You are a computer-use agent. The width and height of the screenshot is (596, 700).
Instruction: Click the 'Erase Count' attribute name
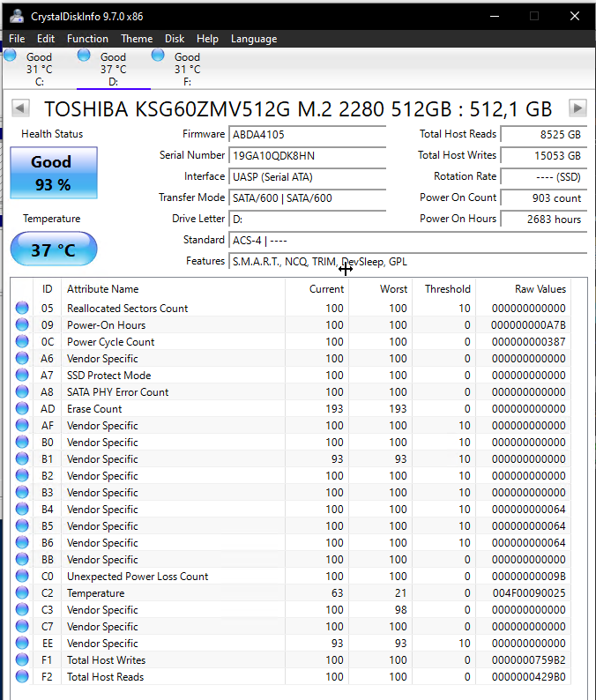(94, 409)
